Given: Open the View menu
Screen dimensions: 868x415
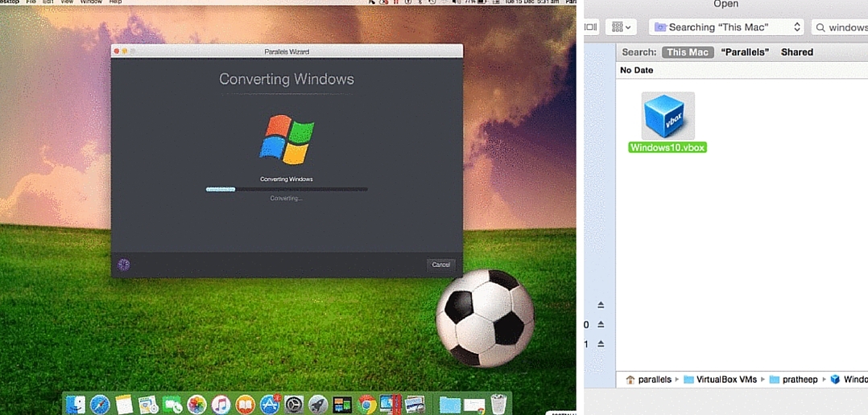Looking at the screenshot, I should tap(66, 2).
